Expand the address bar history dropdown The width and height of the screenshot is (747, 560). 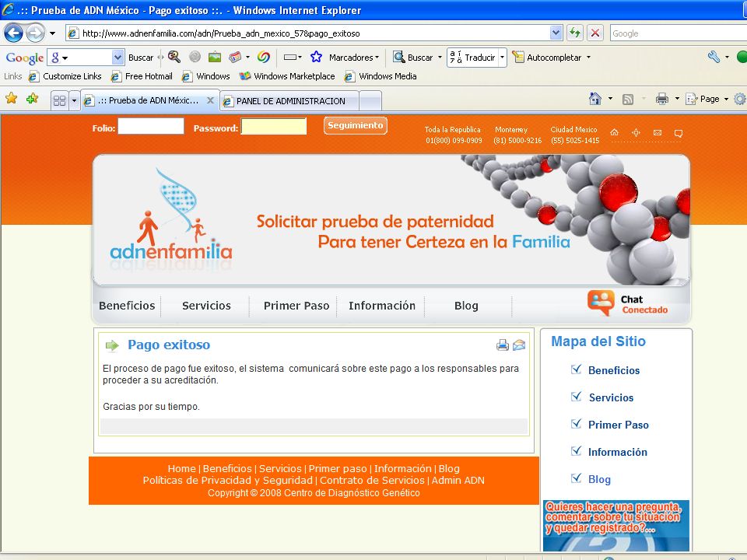(556, 33)
